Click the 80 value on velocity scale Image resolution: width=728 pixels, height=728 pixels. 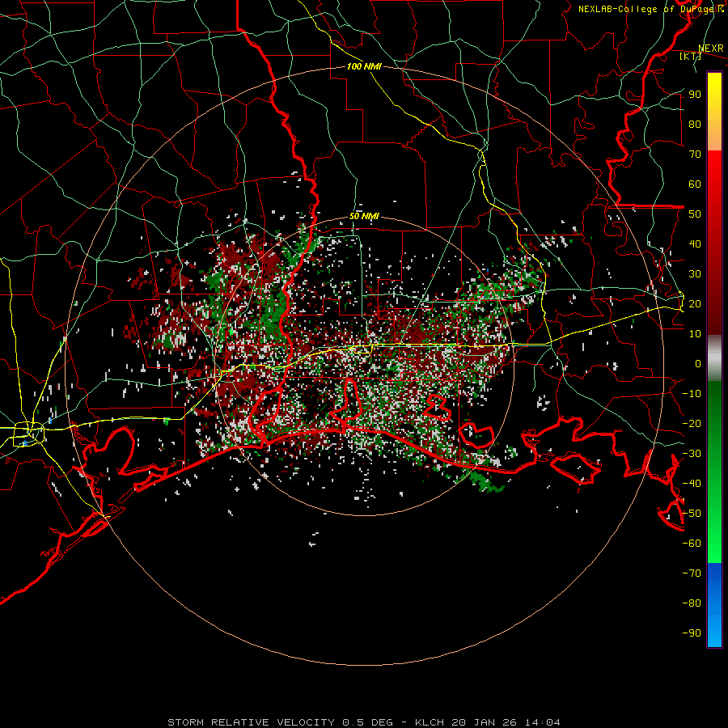(695, 124)
